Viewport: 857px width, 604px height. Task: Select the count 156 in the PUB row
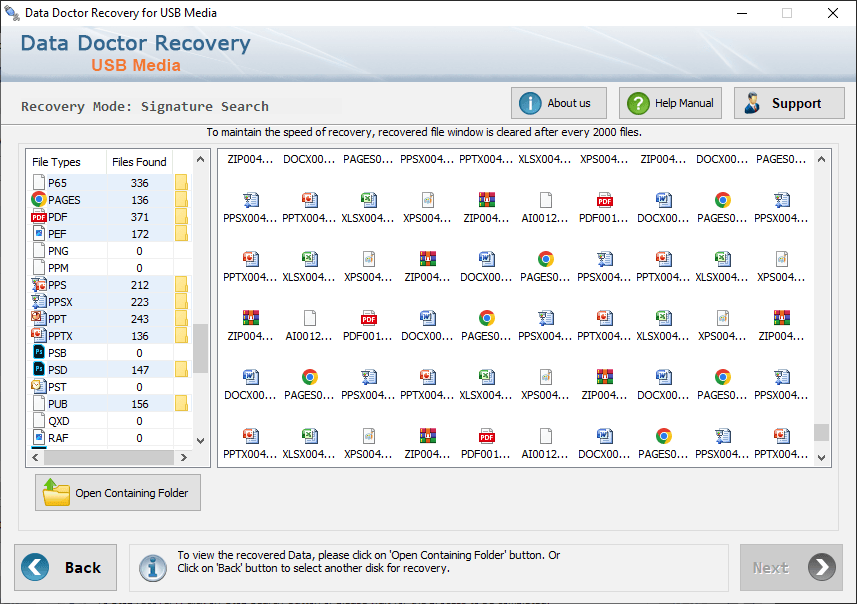(x=140, y=404)
